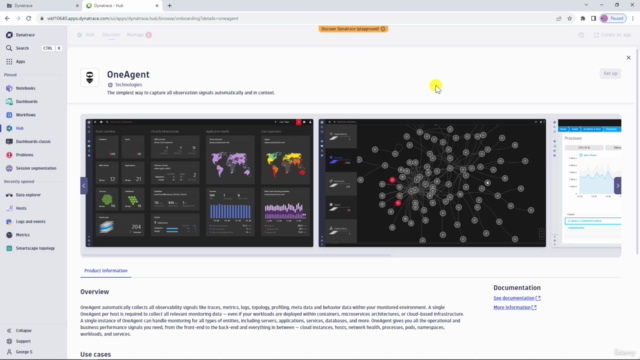Open the dashboard overview screenshot thumbnail
Screen dimensions: 640x360
pyautogui.click(x=200, y=183)
